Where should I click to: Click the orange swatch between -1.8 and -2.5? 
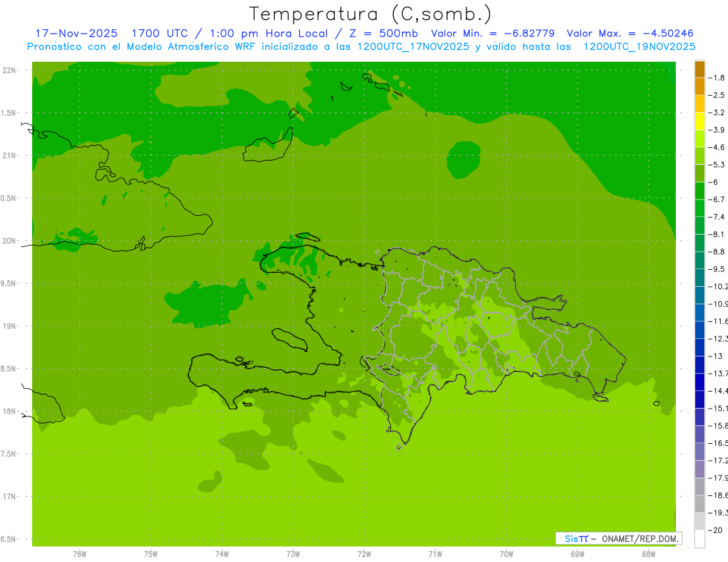pos(699,86)
